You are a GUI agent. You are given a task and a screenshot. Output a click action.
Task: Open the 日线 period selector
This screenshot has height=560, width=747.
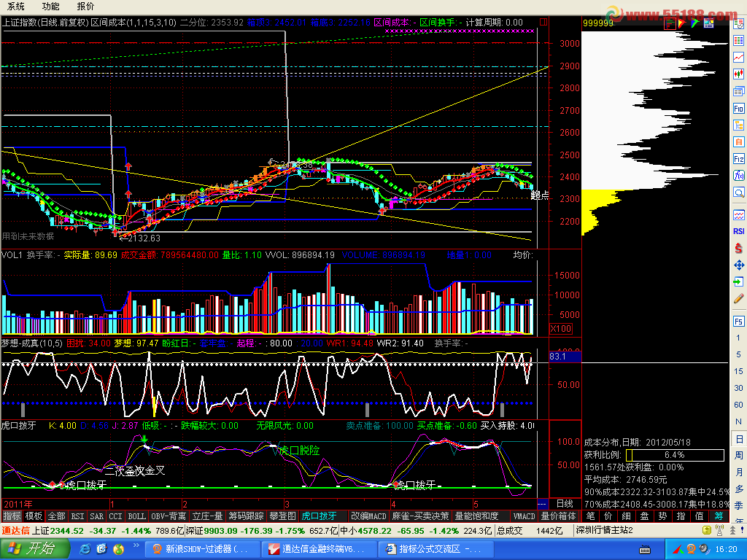564,504
